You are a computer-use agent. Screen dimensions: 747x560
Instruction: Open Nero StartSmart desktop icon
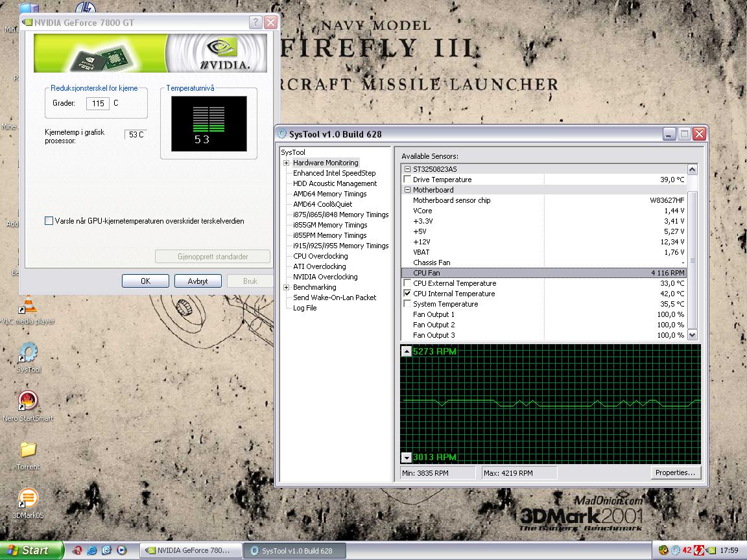[x=28, y=406]
